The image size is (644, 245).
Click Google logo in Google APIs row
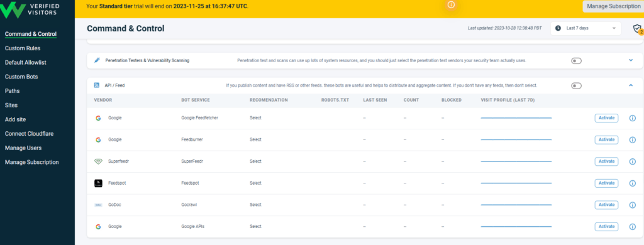pos(98,227)
